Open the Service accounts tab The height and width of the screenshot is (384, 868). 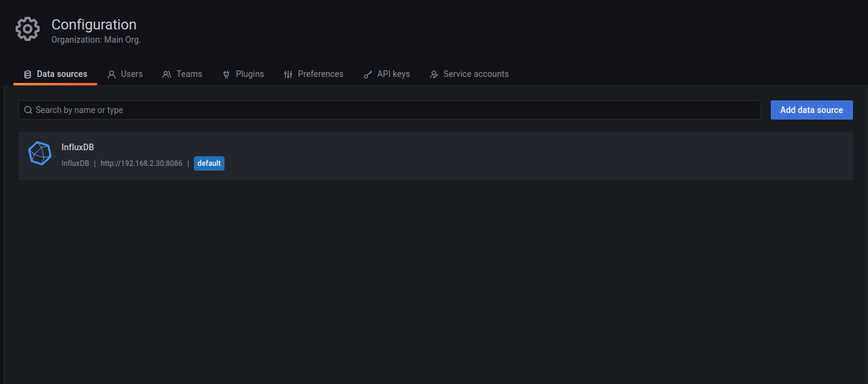pos(469,74)
